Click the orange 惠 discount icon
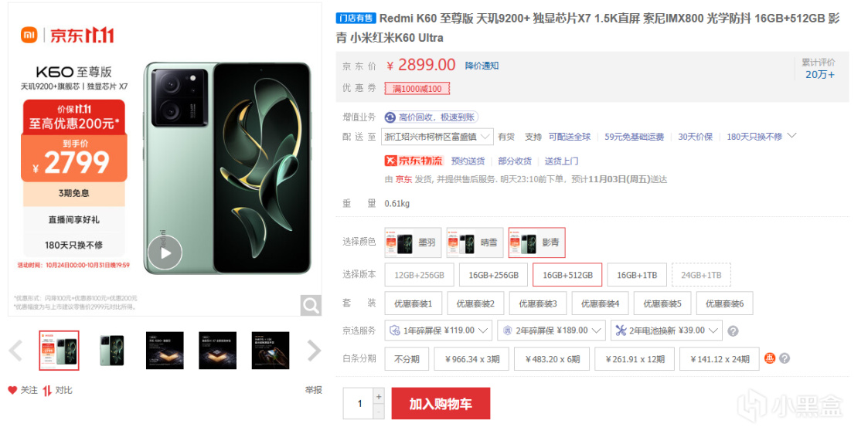The image size is (868, 434). pos(770,358)
